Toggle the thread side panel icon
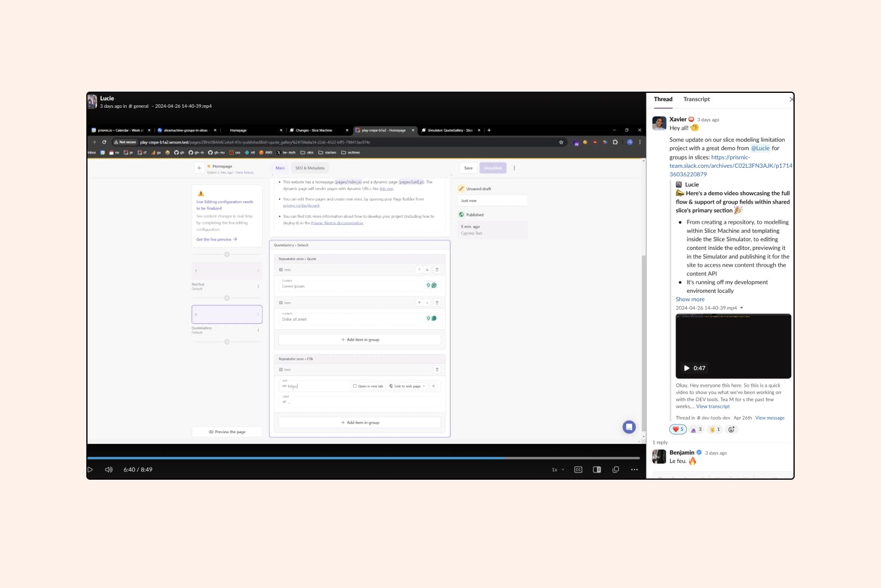The image size is (881, 588). [x=597, y=470]
